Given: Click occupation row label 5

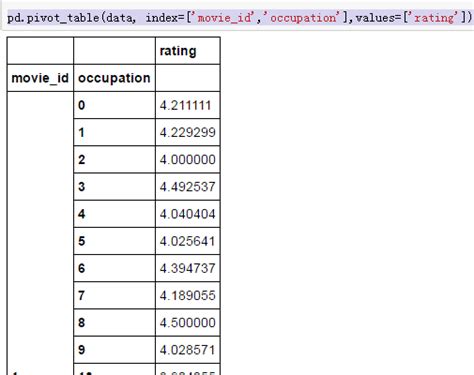Looking at the screenshot, I should click(x=82, y=241).
